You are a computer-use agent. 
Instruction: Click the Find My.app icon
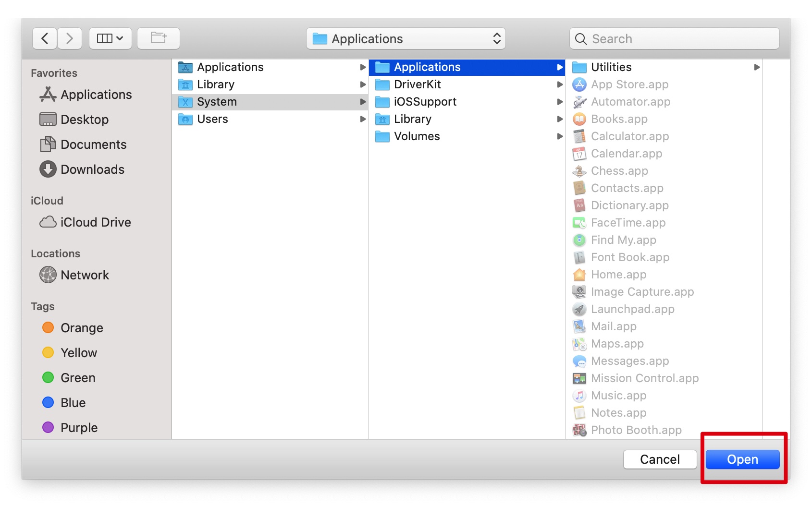pos(579,240)
